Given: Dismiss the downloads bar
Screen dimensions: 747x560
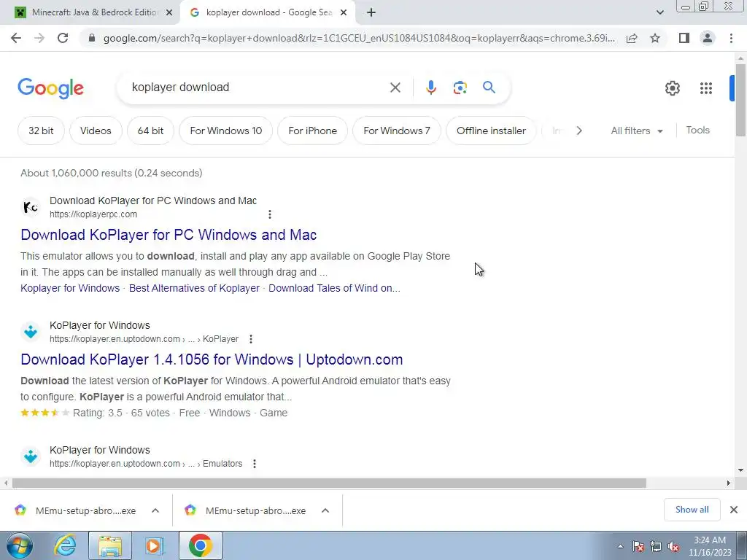Looking at the screenshot, I should [x=734, y=510].
